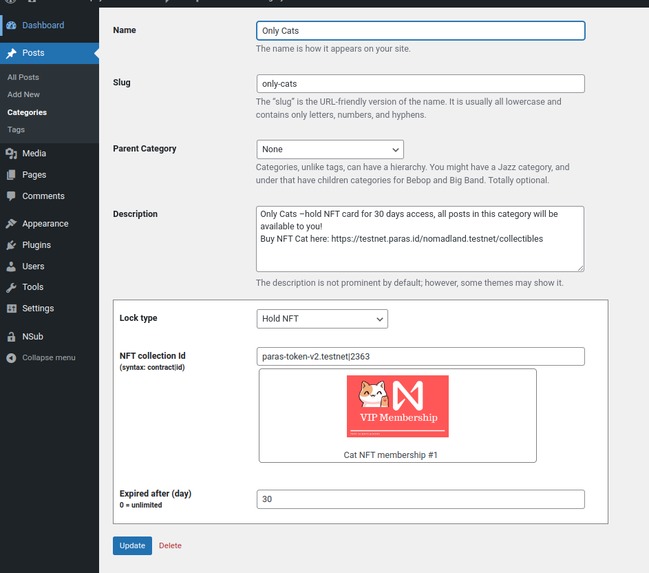649x573 pixels.
Task: Open the Tools menu label
Action: coord(33,287)
